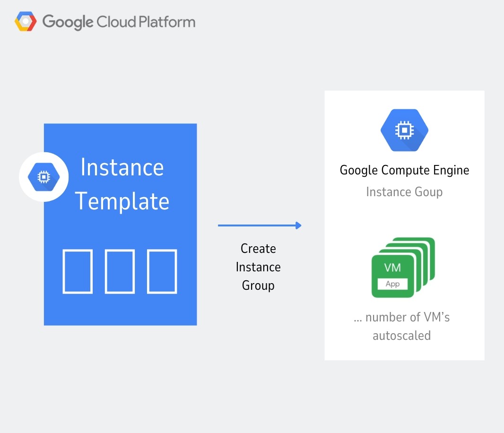
Task: Toggle the middle white rectangle placeholder
Action: 120,270
